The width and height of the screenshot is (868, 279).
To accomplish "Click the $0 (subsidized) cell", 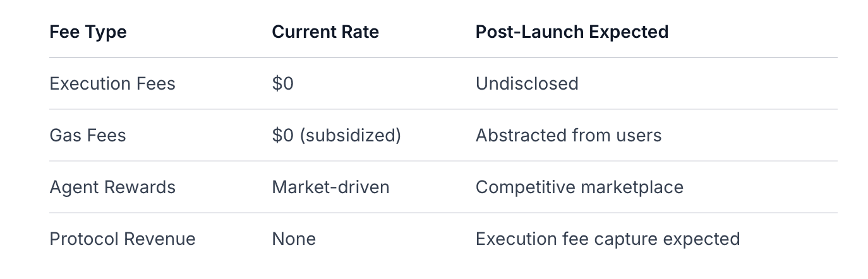I will coord(337,135).
